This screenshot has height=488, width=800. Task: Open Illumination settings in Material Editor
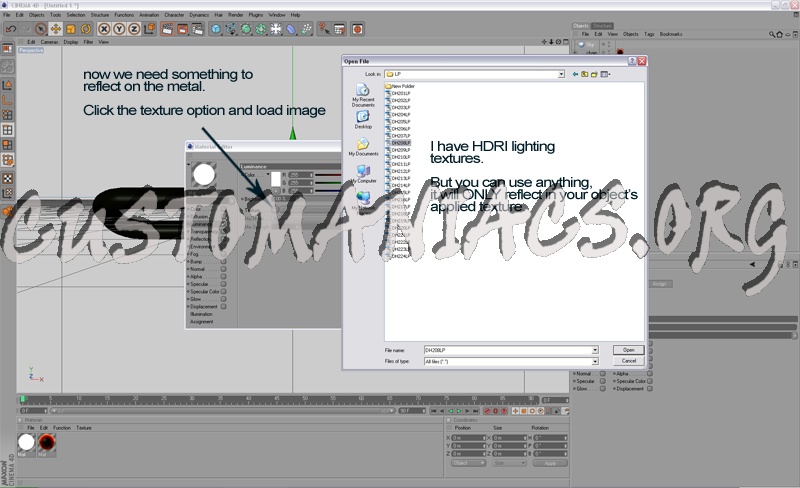click(201, 314)
